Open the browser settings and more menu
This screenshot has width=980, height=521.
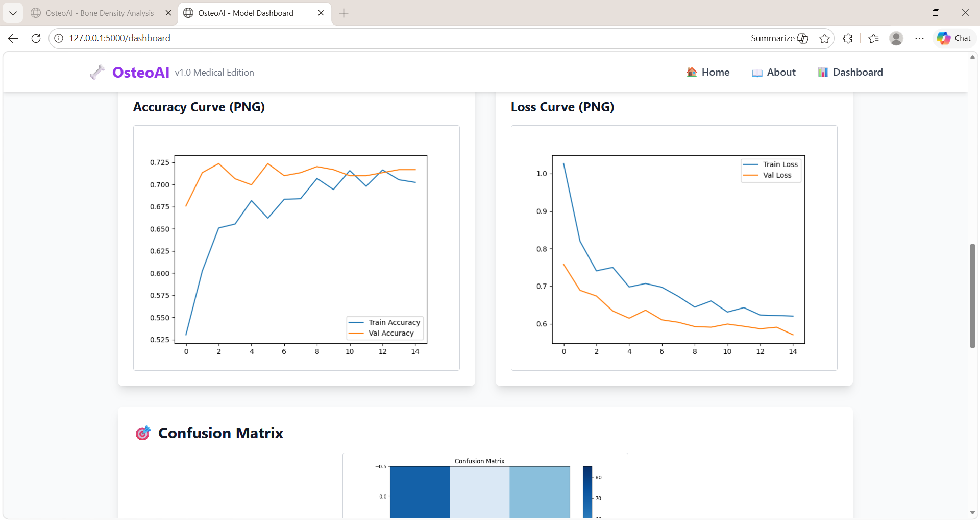click(x=919, y=38)
